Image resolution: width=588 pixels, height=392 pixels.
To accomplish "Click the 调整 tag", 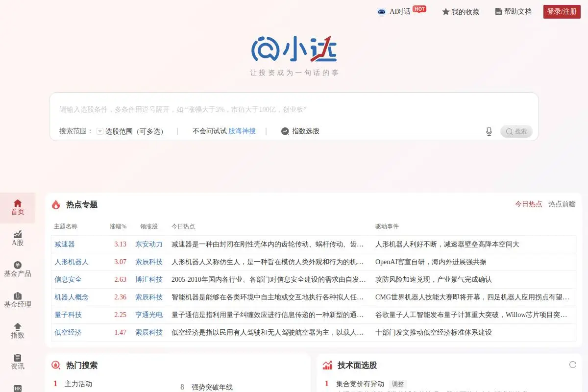I will pos(397,384).
